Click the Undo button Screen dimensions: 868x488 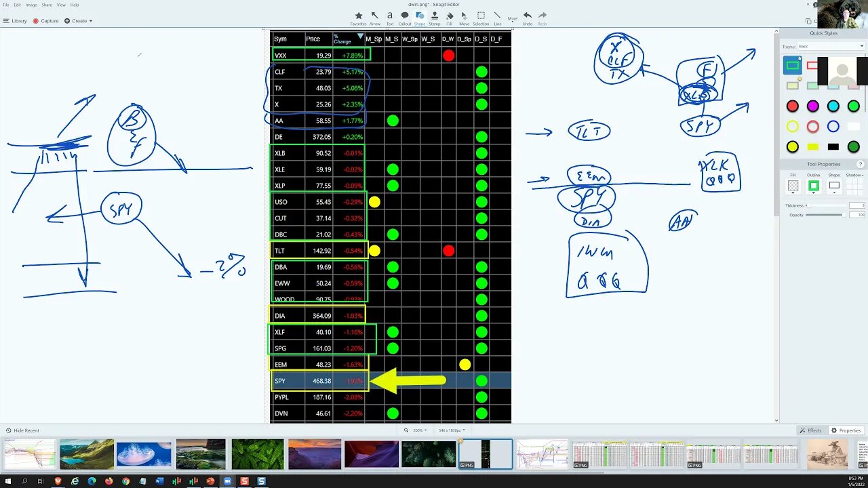point(527,18)
